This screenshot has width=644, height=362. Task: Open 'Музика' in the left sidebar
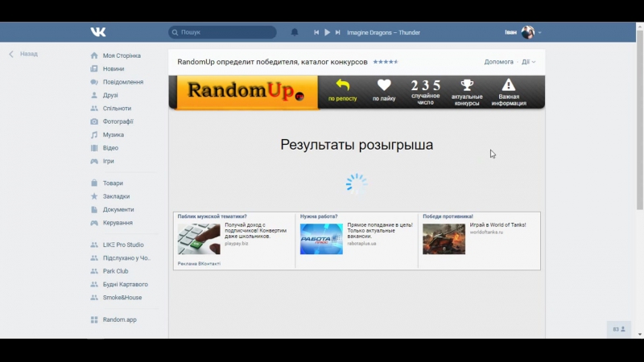click(x=113, y=135)
